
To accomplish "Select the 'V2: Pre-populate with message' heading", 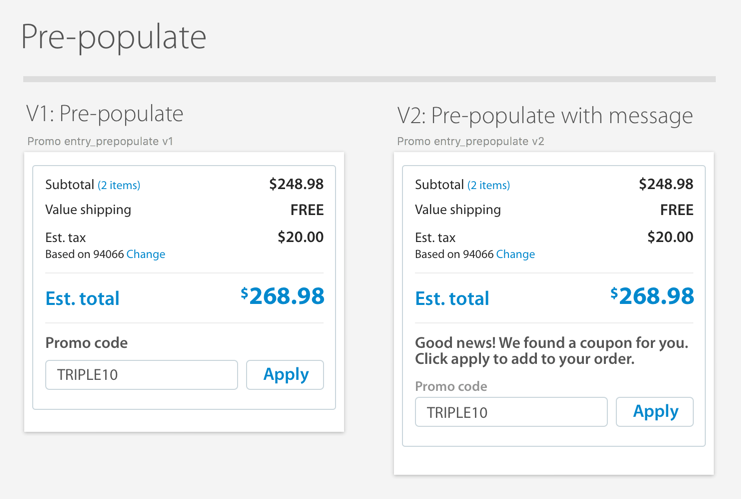I will tap(545, 116).
